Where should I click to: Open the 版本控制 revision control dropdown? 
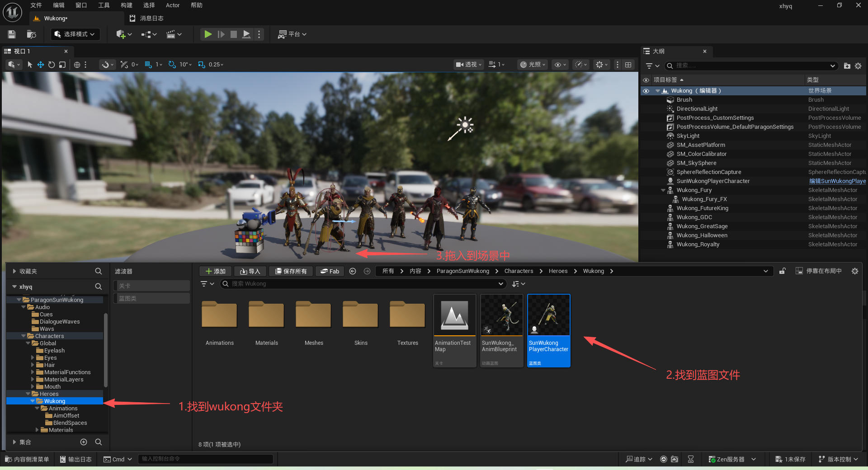click(x=839, y=459)
